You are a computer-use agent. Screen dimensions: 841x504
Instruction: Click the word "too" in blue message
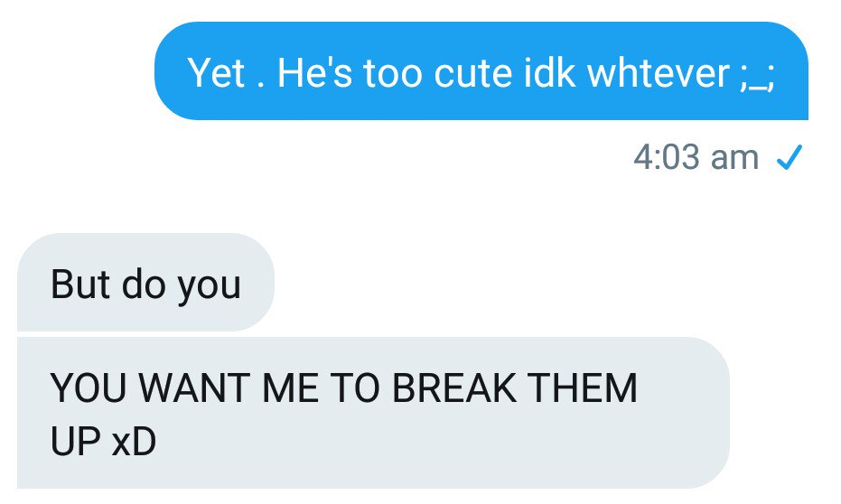click(x=393, y=73)
